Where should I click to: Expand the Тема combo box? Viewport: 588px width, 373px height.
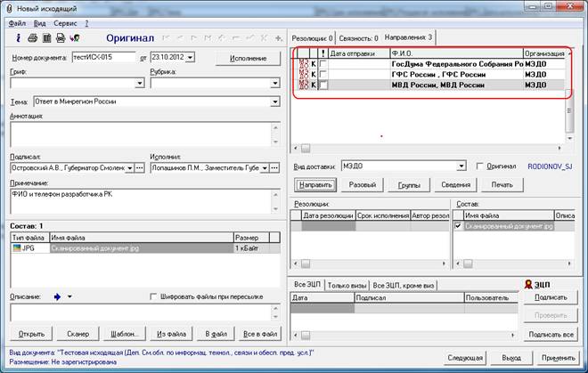(x=275, y=101)
